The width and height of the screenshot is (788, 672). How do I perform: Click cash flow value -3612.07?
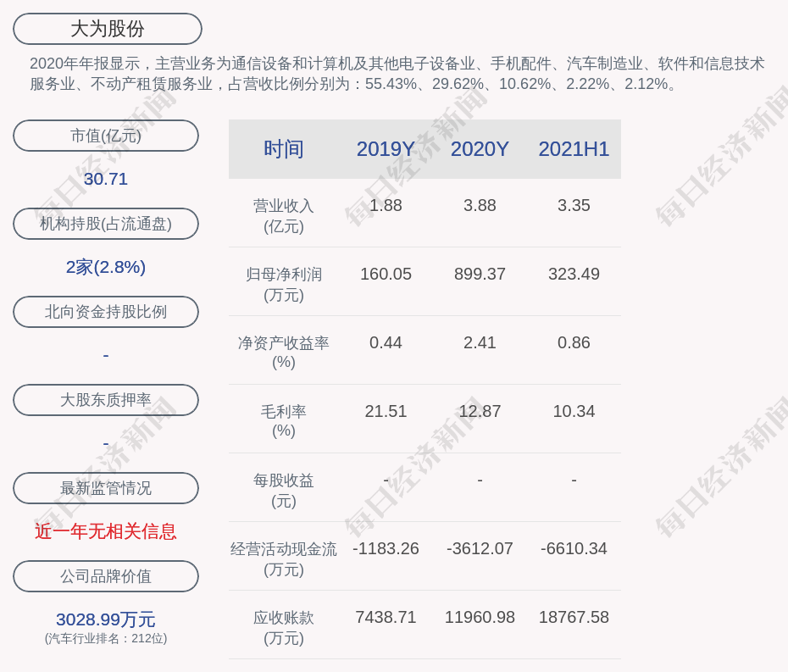pyautogui.click(x=480, y=548)
